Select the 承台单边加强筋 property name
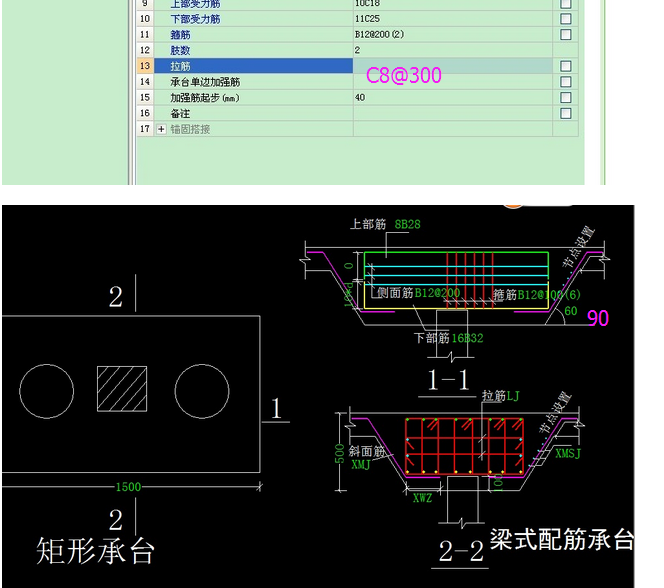 pos(205,82)
